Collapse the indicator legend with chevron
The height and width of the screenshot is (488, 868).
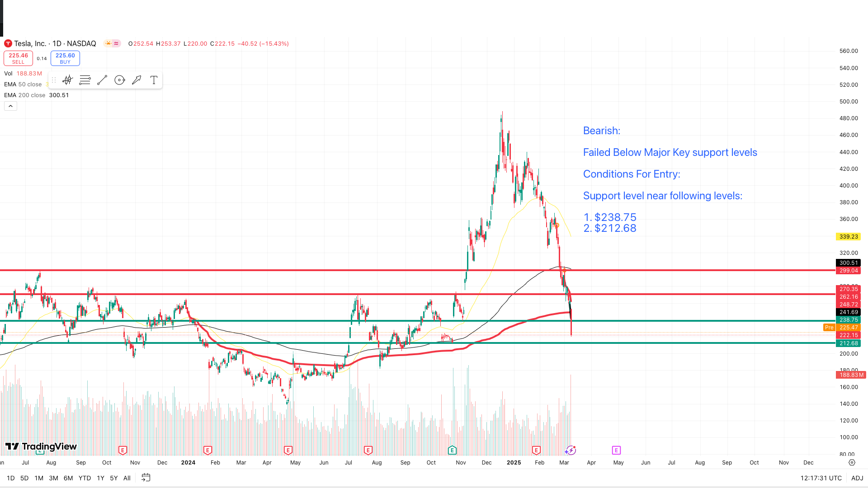10,106
